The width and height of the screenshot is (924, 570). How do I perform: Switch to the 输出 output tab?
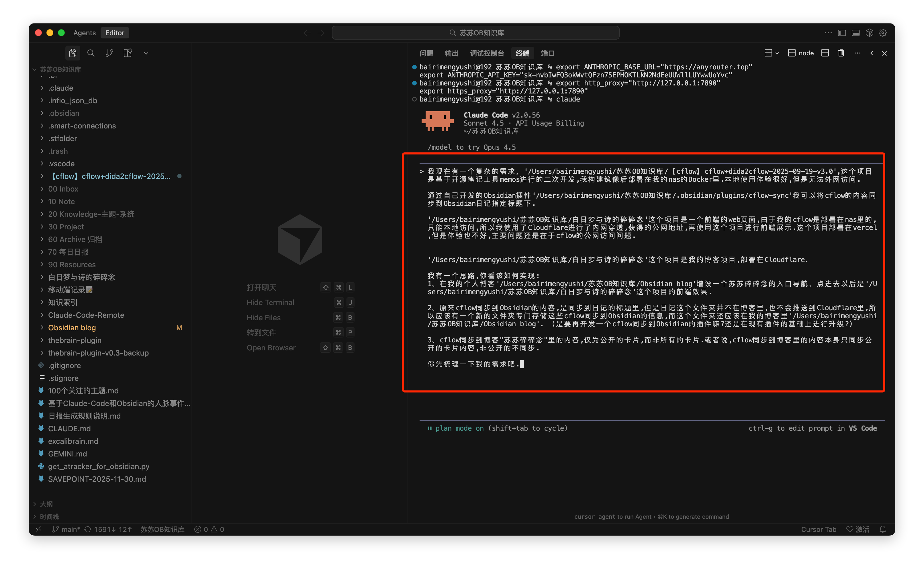click(451, 53)
